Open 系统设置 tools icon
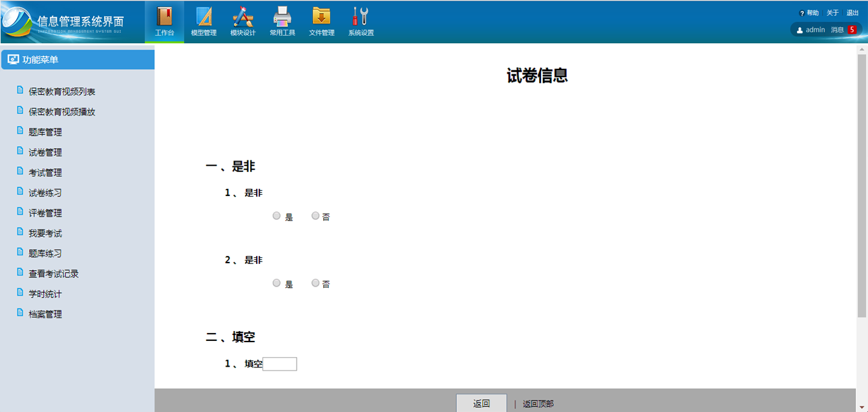Screen dimensions: 868x412 [361, 17]
